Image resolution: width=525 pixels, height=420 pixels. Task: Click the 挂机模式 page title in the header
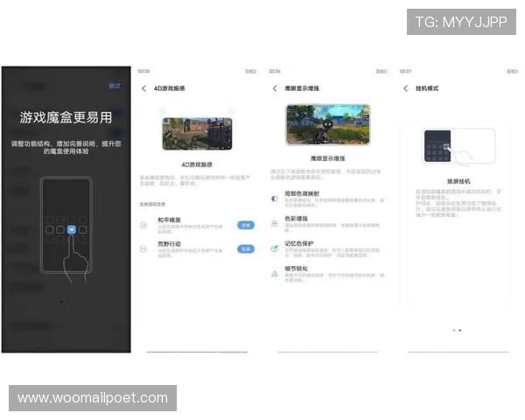coord(427,88)
